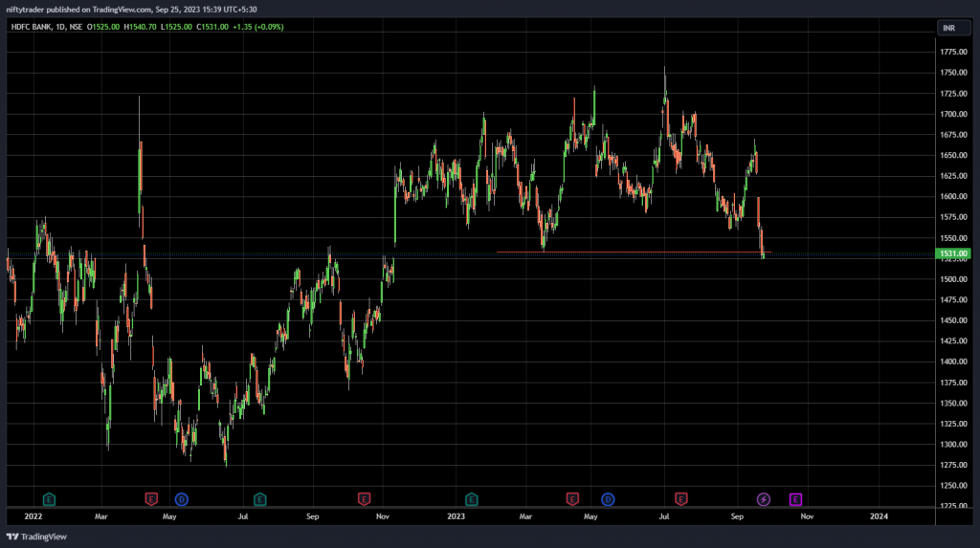980x548 pixels.
Task: Click the NSE exchange label in the legend
Action: [76, 27]
